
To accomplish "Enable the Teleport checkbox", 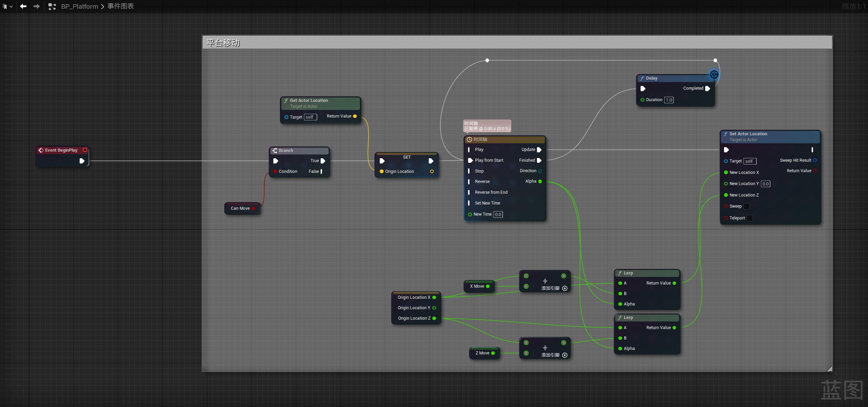I will (x=750, y=218).
